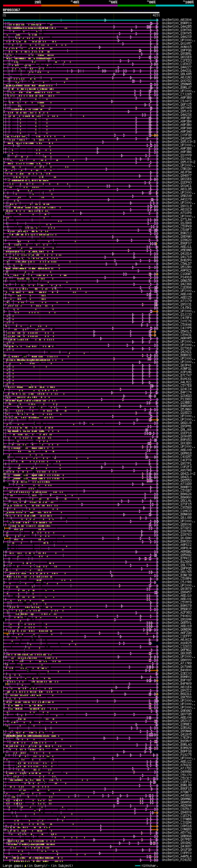Viewport: 197px width, 868px height.
Task: Click the label UniRef100_Q4A2U1
Action: [176, 71]
